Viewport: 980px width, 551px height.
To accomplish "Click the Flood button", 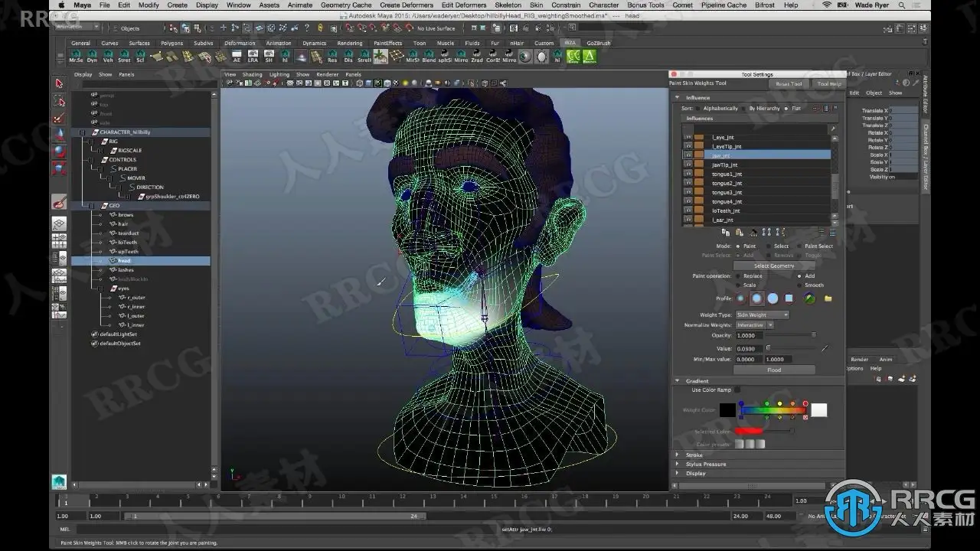I will [774, 370].
